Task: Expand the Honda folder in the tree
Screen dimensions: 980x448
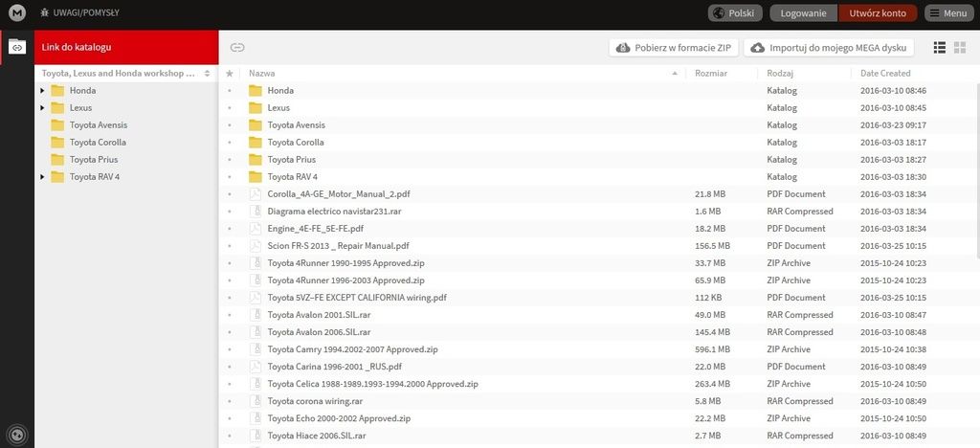Action: (42, 91)
